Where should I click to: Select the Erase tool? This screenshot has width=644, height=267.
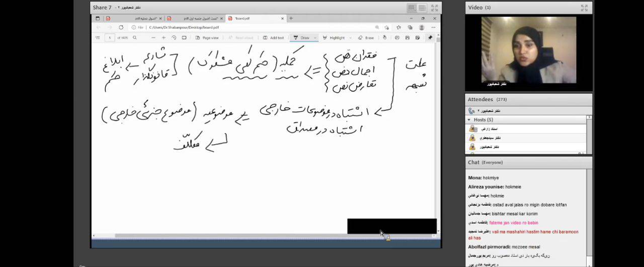tap(366, 38)
